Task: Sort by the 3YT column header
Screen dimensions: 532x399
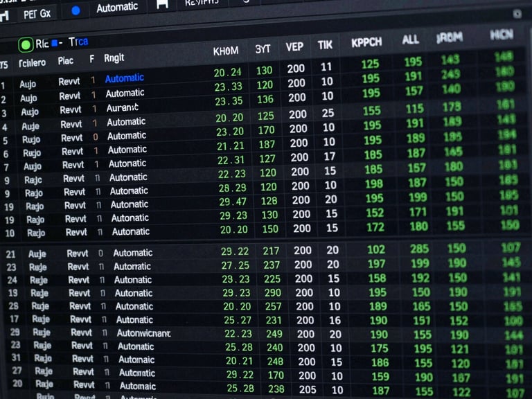Action: 263,49
